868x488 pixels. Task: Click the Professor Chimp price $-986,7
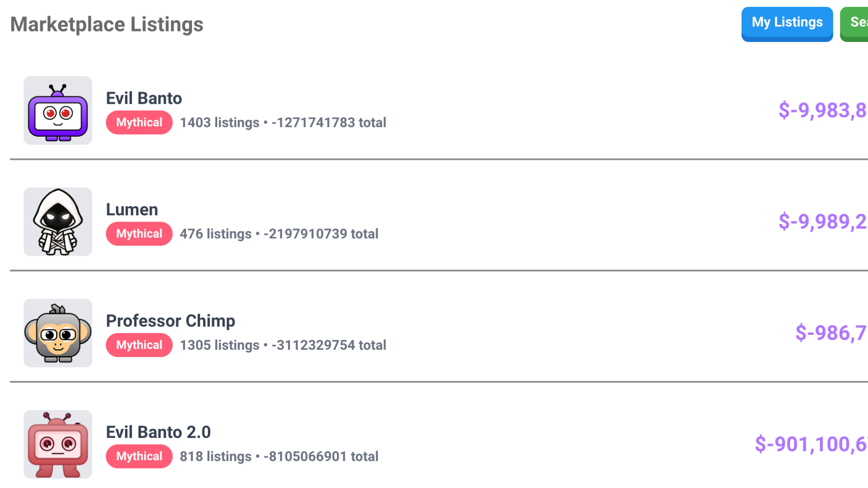pyautogui.click(x=831, y=333)
